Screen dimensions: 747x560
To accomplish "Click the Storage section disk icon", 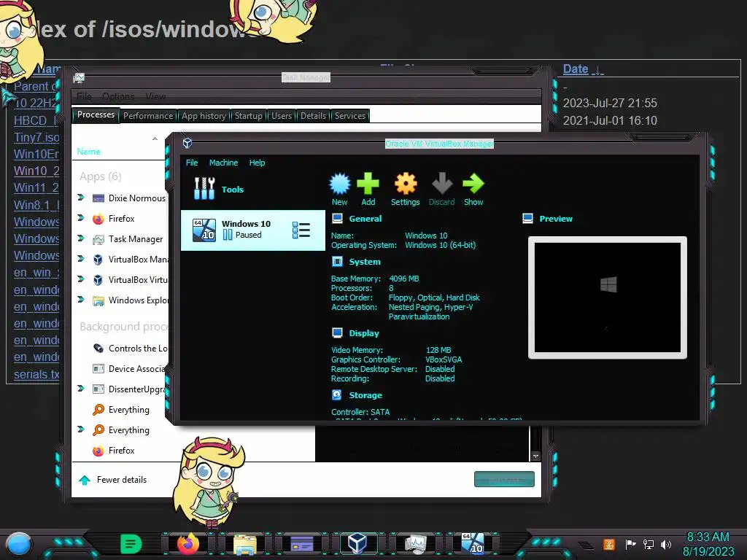I will 337,394.
